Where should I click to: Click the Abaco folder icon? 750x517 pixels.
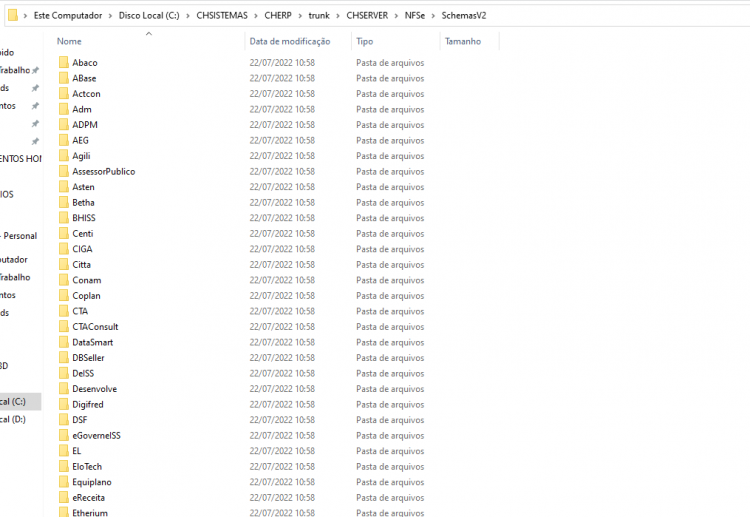coord(64,62)
